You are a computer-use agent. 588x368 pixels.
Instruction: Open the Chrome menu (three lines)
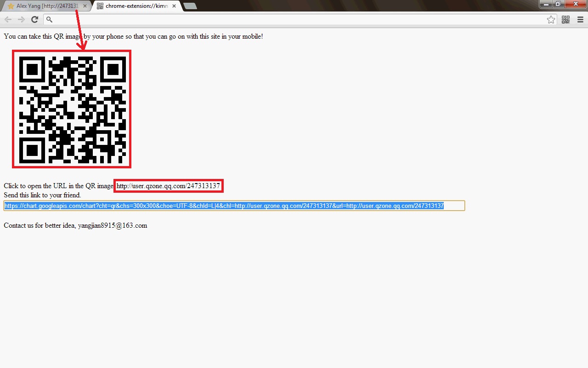tap(580, 19)
